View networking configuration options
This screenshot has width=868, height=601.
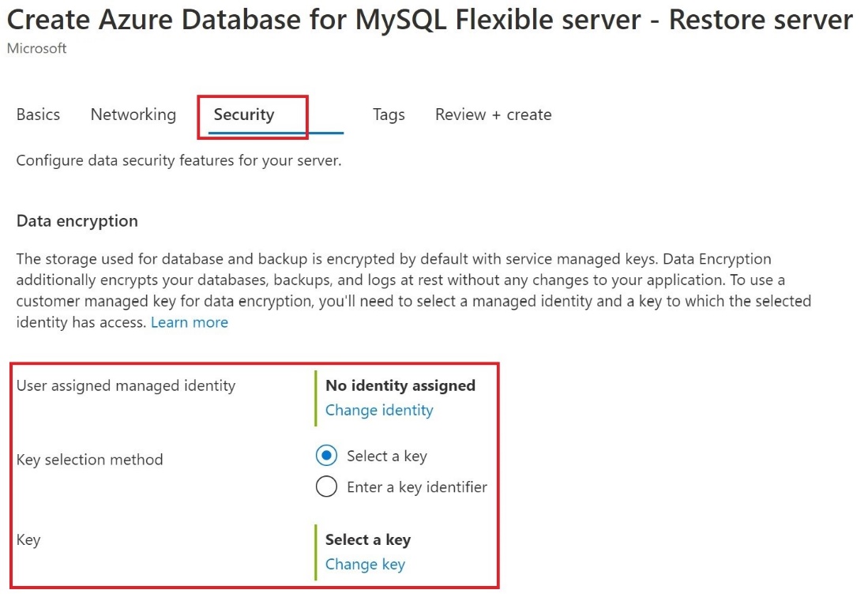[x=133, y=115]
